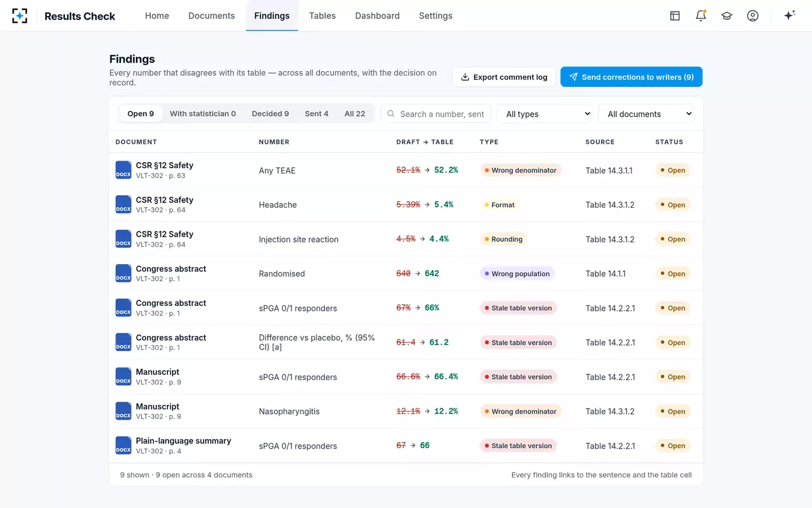Open the notifications bell
The height and width of the screenshot is (508, 812).
[x=701, y=16]
